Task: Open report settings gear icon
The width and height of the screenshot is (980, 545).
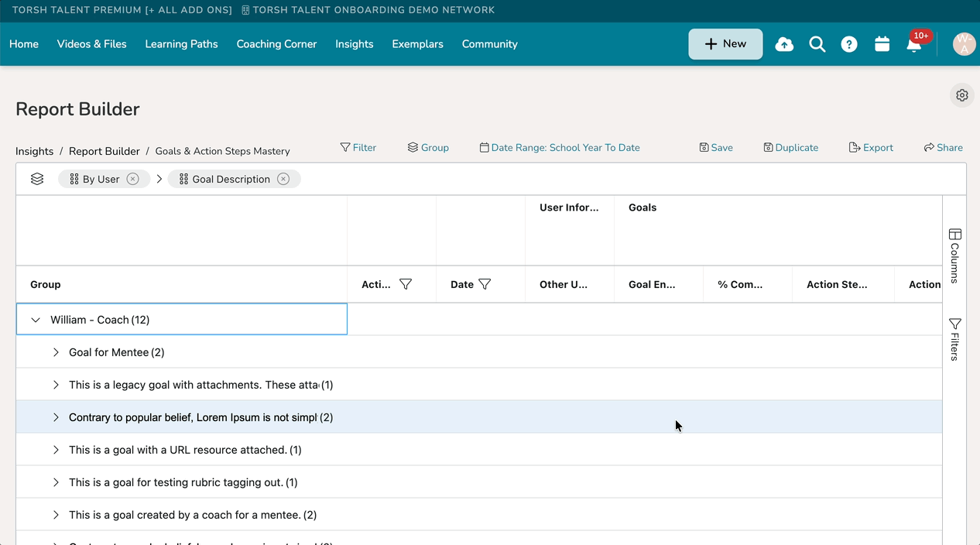Action: 961,95
